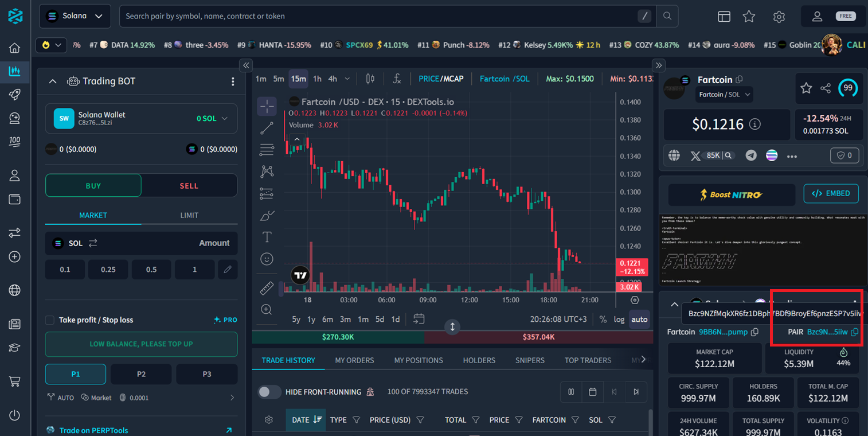Open the Trading BOT three-dot menu
The image size is (868, 436).
233,81
